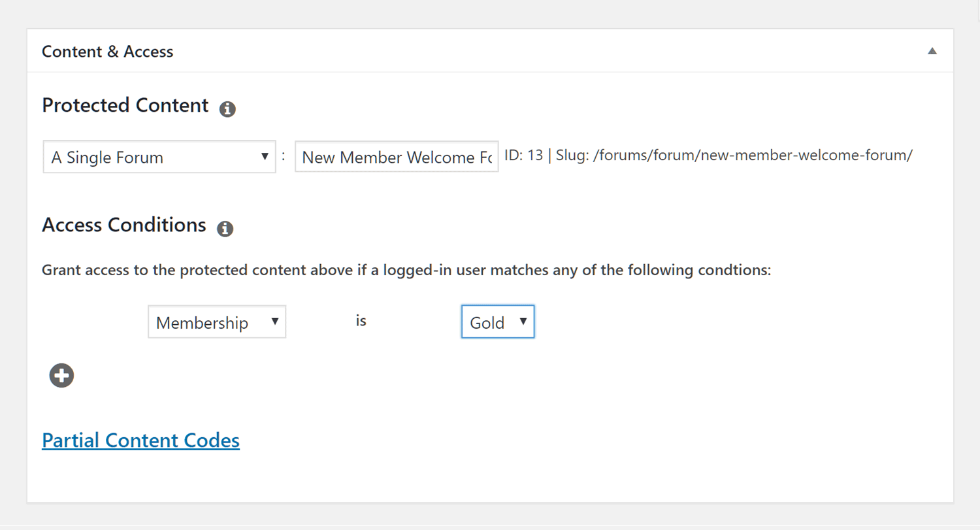Click the arrow on the Membership select box
Viewport: 980px width, 530px height.
[x=274, y=321]
